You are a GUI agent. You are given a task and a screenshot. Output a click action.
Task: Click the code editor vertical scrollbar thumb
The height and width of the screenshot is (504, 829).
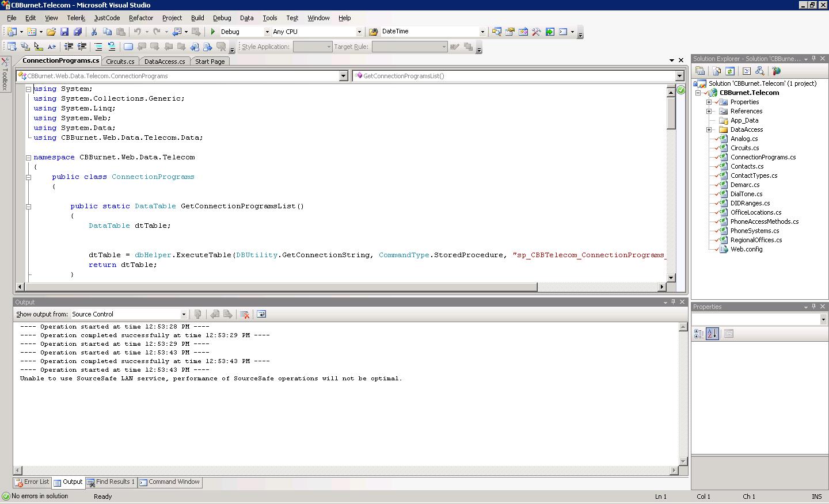click(671, 113)
